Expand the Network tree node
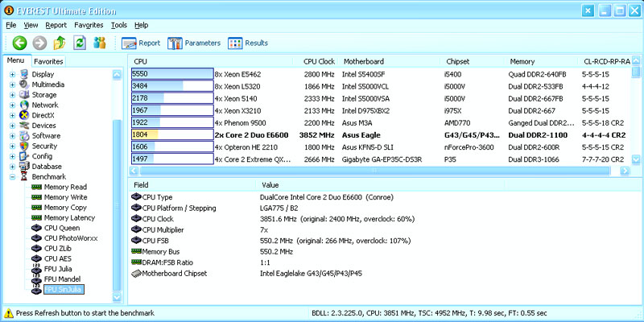 click(x=12, y=105)
